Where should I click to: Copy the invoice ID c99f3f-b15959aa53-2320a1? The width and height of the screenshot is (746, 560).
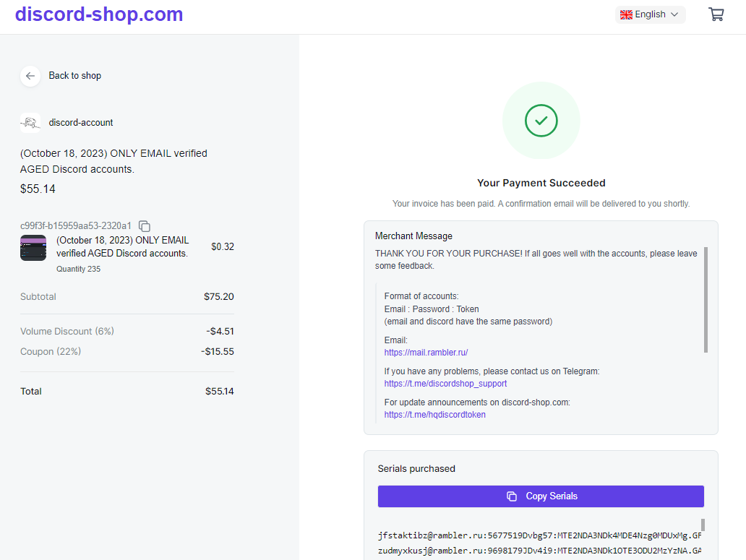click(x=144, y=225)
